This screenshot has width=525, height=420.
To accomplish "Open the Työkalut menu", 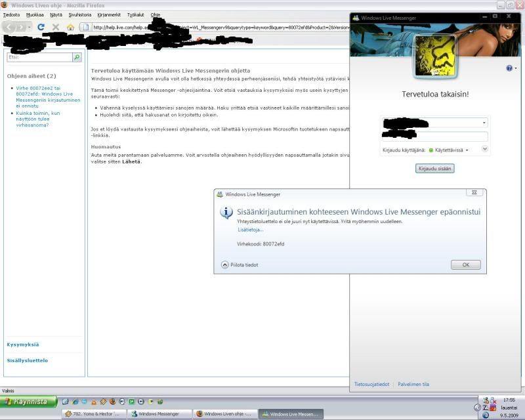I will 136,14.
